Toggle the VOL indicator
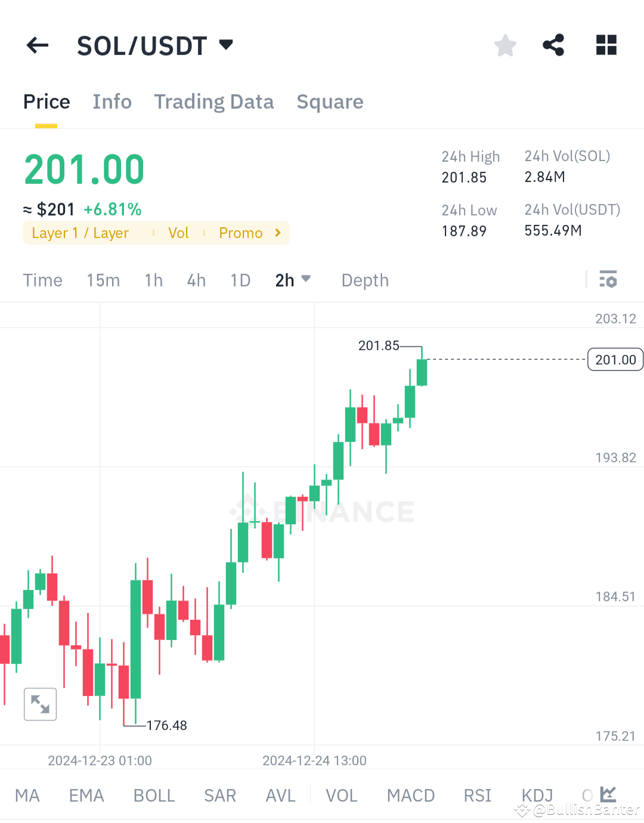 341,795
